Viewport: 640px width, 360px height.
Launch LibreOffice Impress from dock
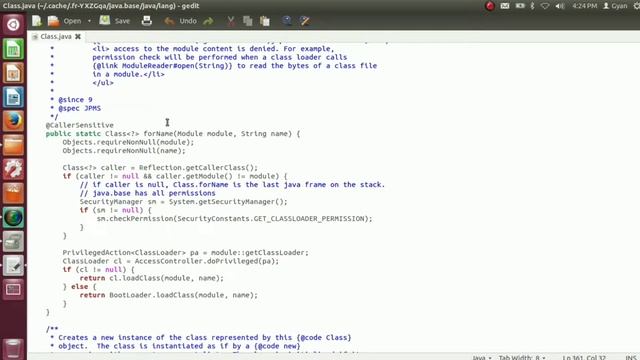(13, 73)
